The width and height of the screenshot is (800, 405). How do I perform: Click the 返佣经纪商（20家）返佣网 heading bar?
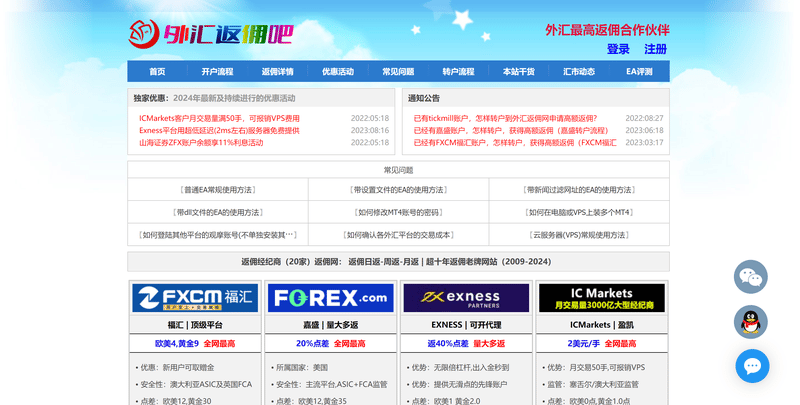pos(396,262)
